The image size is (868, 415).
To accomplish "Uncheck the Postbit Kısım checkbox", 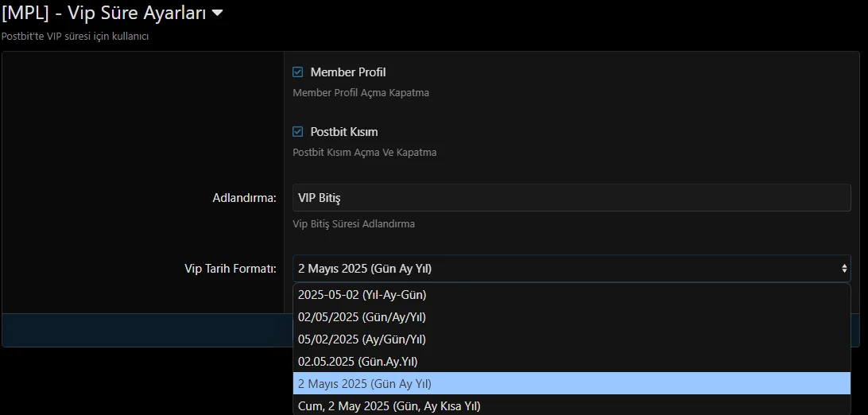I will 298,132.
